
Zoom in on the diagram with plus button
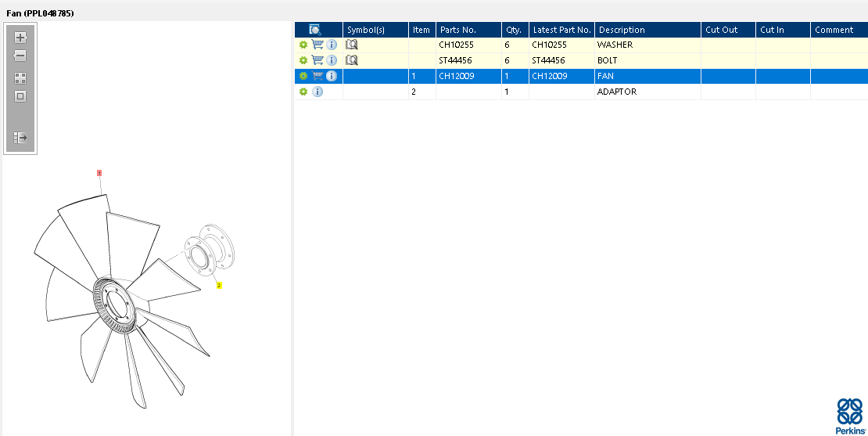(x=20, y=38)
